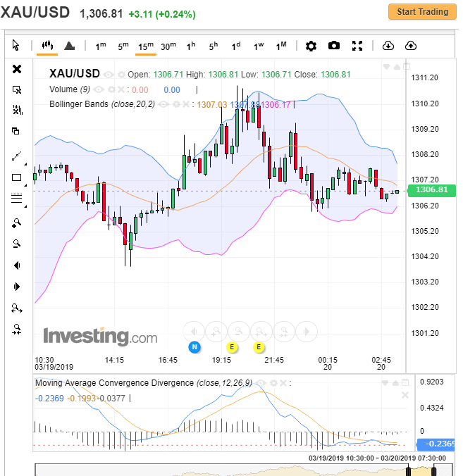
Task: Move main chart pane up arrow
Action: tap(397, 66)
